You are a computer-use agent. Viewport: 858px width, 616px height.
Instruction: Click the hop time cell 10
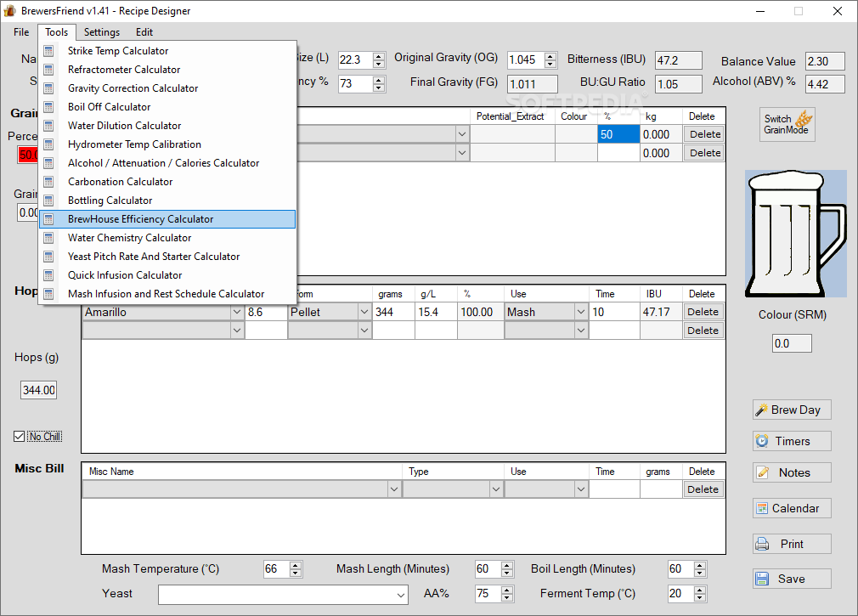(x=614, y=312)
